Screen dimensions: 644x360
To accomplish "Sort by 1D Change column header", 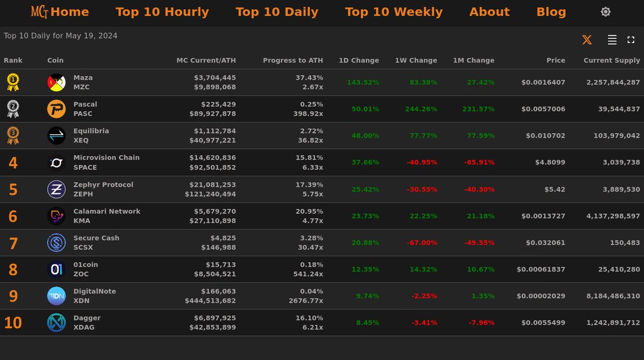I will (359, 61).
